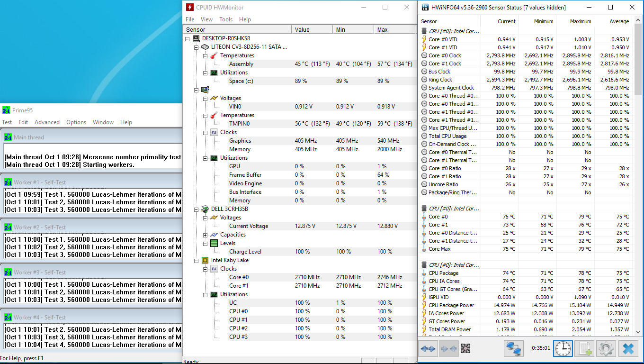Click the blue X icon to close HWiNFO64 sensors
The height and width of the screenshot is (364, 644).
[x=628, y=349]
